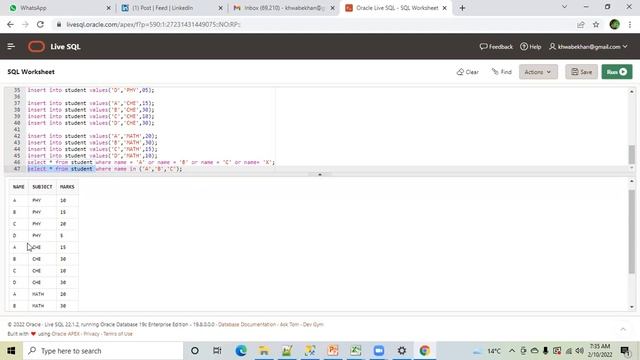Click the browser address bar URL
The image size is (640, 360).
(x=153, y=24)
